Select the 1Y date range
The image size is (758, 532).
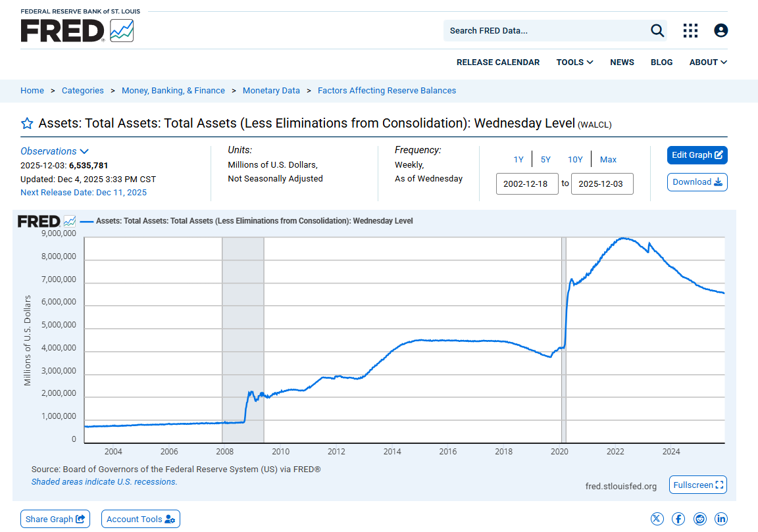point(518,159)
